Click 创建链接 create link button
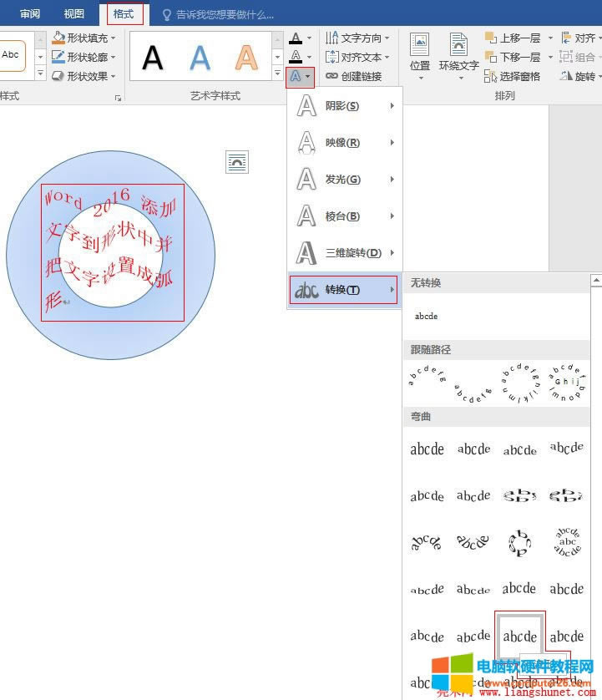Viewport: 602px width, 700px height. point(353,76)
